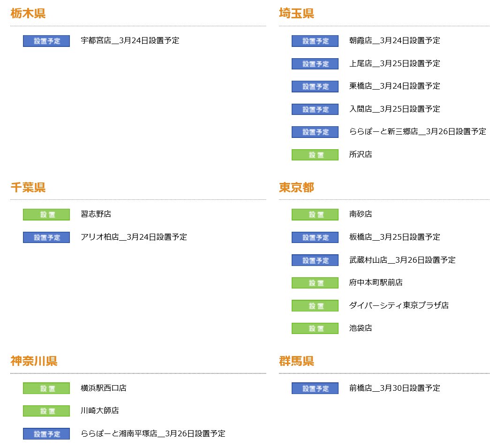Viewport: 490px width, 448px height.
Task: Click the 設置予定 badge next to 朝霞店
Action: pos(315,41)
